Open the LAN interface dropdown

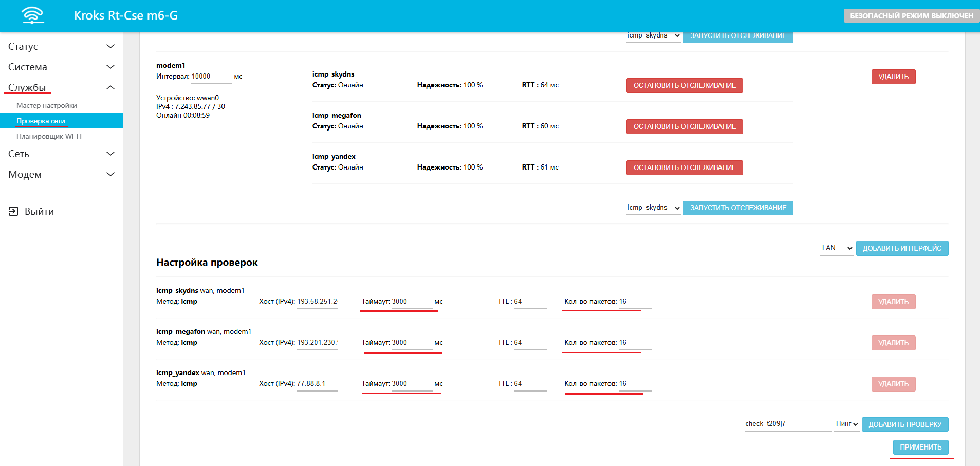tap(837, 248)
